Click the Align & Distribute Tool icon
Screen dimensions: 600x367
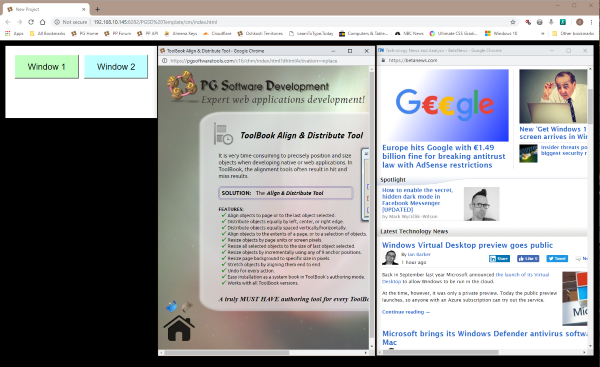tap(223, 134)
